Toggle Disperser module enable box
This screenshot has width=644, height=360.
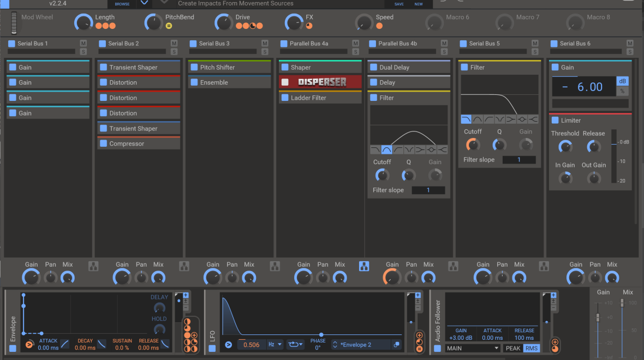point(285,82)
